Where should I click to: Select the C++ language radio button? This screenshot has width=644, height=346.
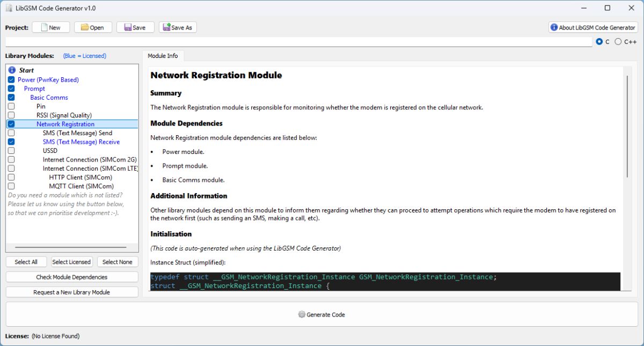click(x=618, y=42)
